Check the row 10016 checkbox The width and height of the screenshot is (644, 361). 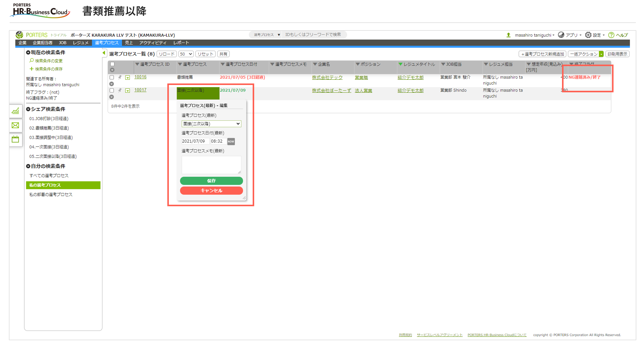tap(112, 77)
